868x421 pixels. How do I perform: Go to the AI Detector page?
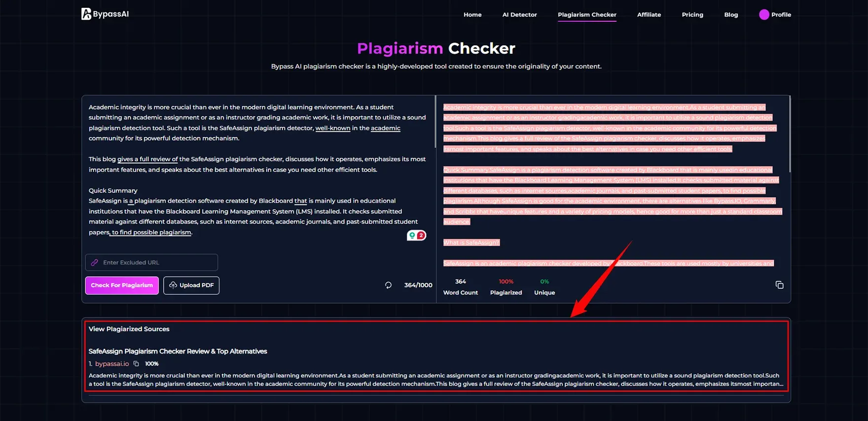(519, 15)
